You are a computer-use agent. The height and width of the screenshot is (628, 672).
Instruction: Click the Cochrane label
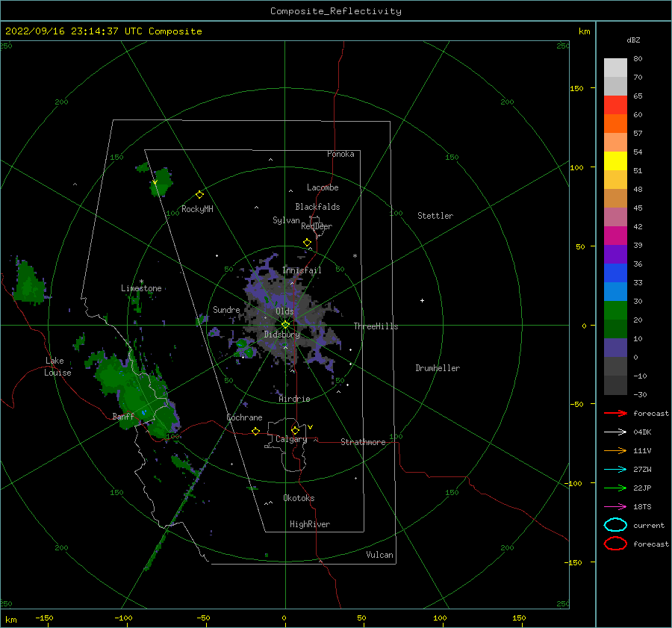pos(244,417)
